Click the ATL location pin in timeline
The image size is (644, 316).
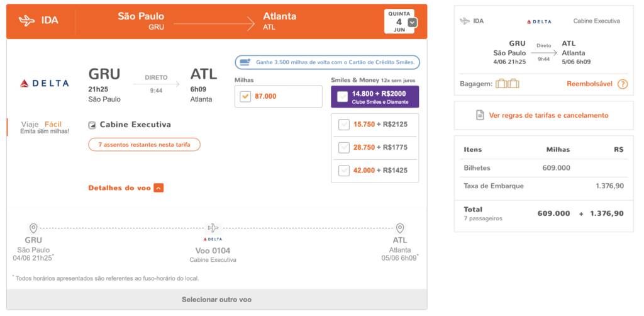pos(399,228)
